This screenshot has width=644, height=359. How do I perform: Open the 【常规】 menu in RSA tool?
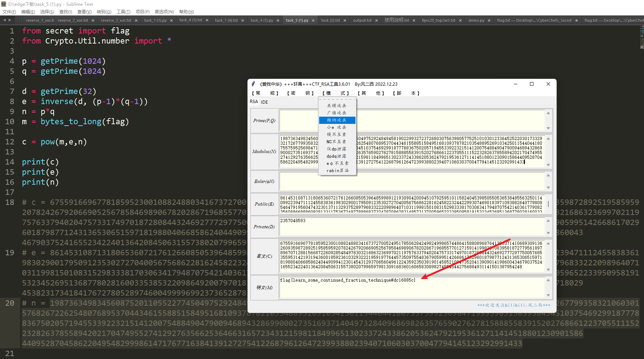point(266,93)
